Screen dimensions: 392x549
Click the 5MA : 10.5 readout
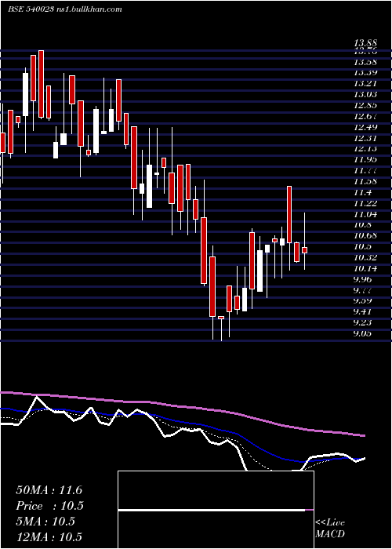click(45, 522)
